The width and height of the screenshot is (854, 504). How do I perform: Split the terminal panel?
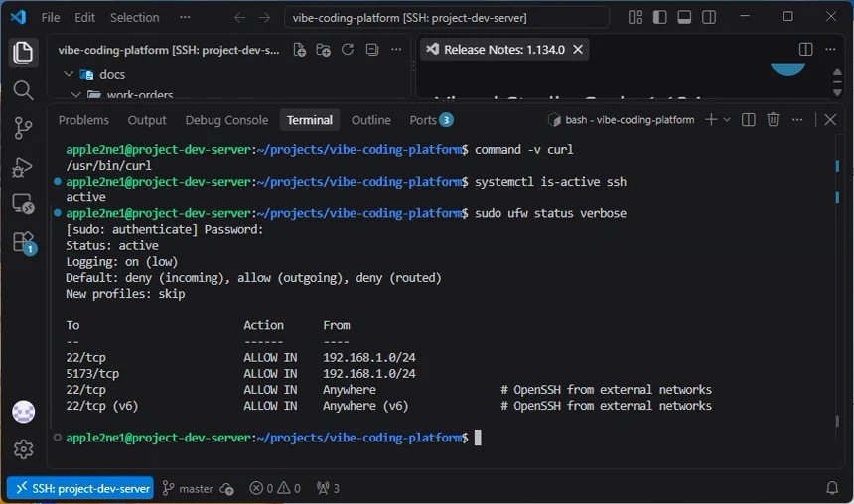[x=749, y=120]
